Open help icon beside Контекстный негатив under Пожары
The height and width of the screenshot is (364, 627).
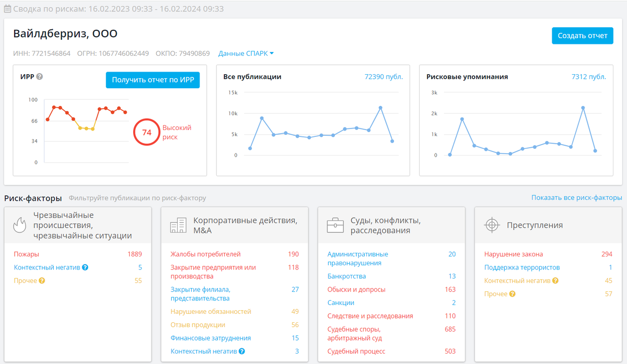tap(85, 267)
